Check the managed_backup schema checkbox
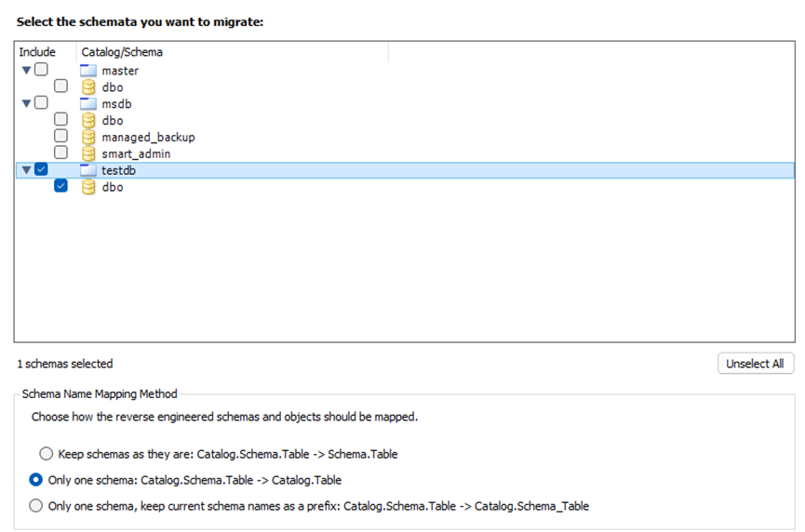This screenshot has height=532, width=805. coord(60,138)
